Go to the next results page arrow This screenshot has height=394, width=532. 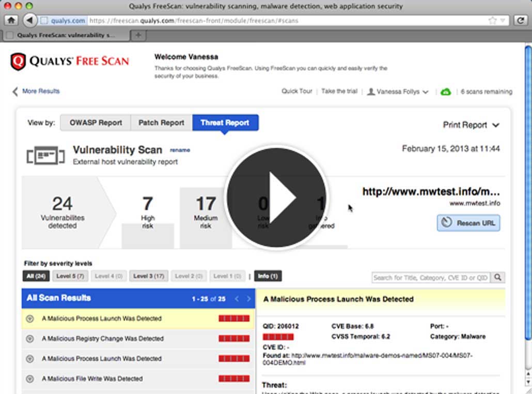(x=248, y=298)
